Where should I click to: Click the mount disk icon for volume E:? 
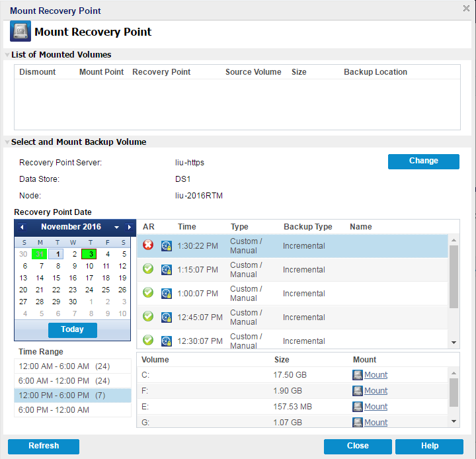click(x=358, y=407)
